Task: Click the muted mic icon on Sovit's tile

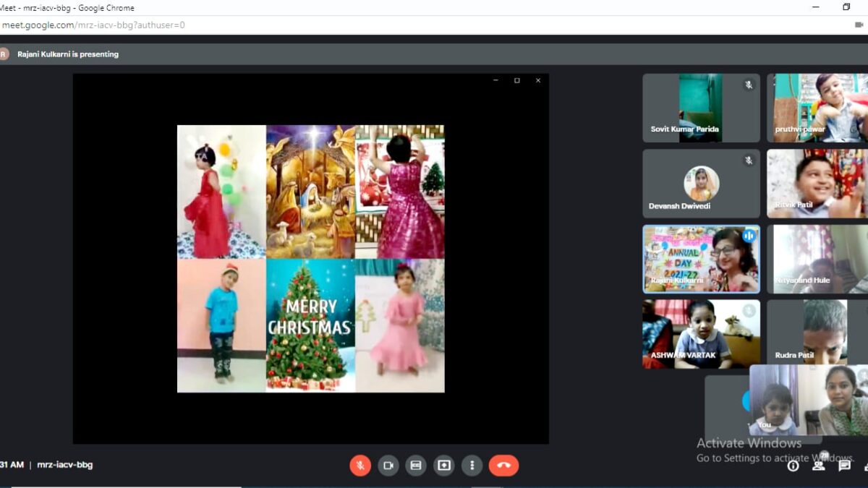Action: [749, 85]
